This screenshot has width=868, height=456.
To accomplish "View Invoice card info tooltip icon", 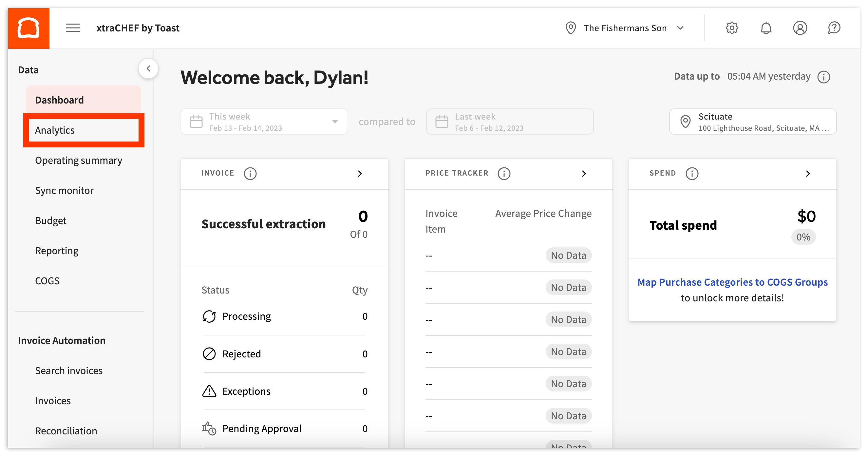I will point(250,174).
